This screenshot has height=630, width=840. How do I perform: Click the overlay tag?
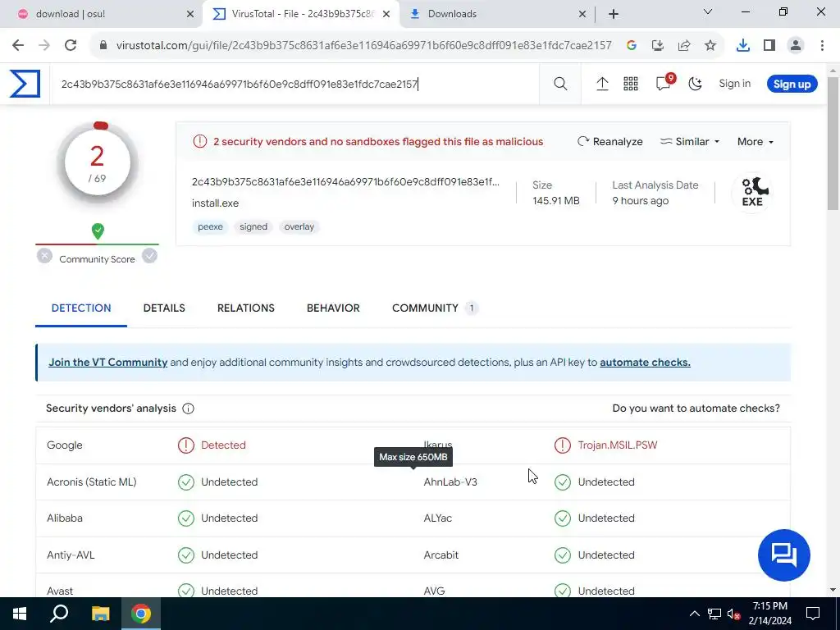299,226
